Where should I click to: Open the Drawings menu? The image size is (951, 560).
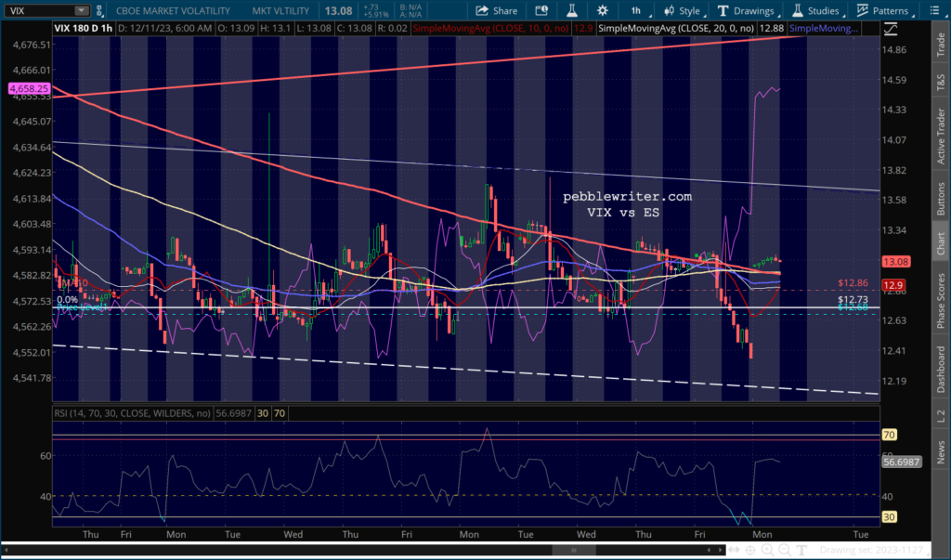pyautogui.click(x=746, y=10)
